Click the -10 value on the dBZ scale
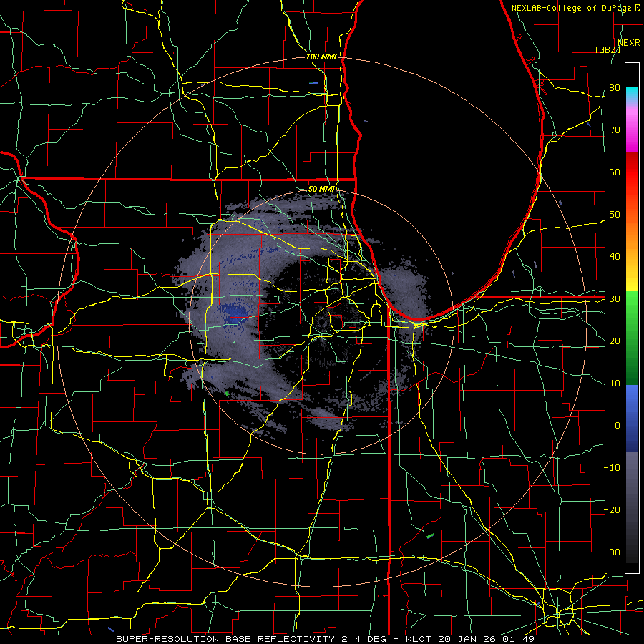644x644 pixels. tap(612, 468)
